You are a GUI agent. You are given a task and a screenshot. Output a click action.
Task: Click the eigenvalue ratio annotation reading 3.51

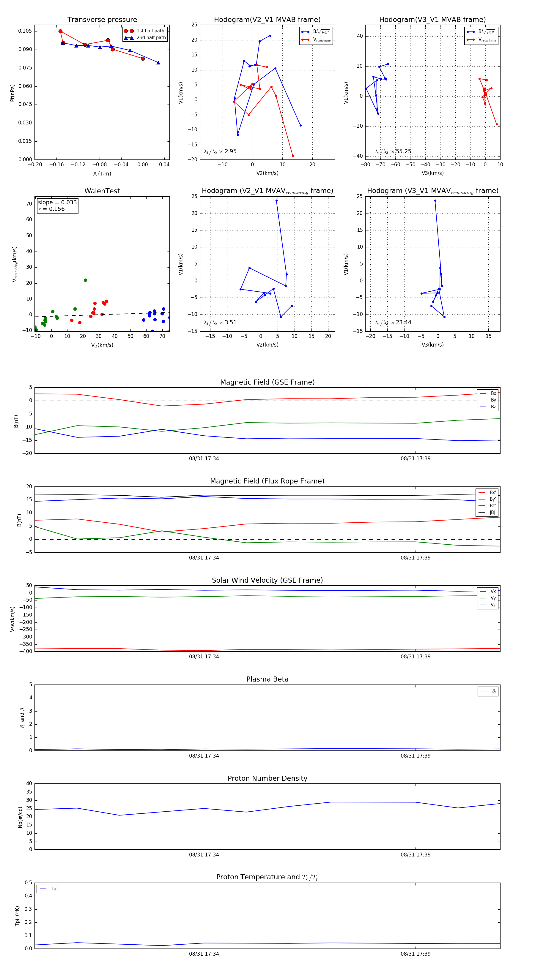[220, 323]
